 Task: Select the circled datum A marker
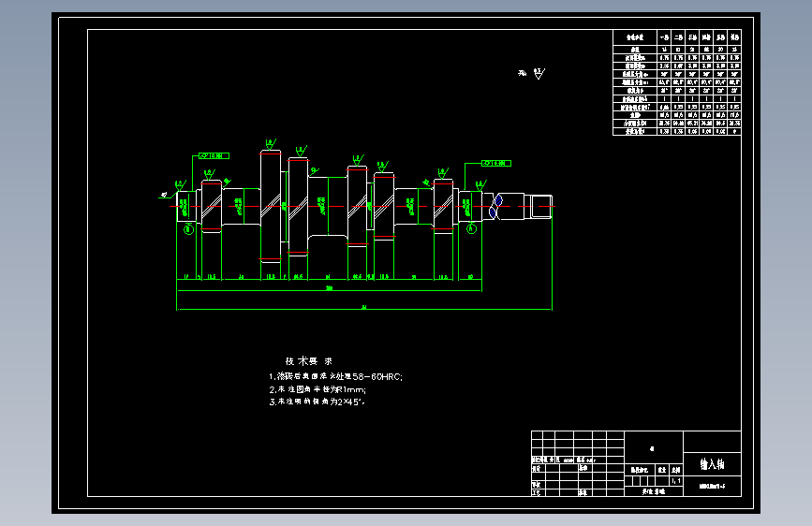471,228
